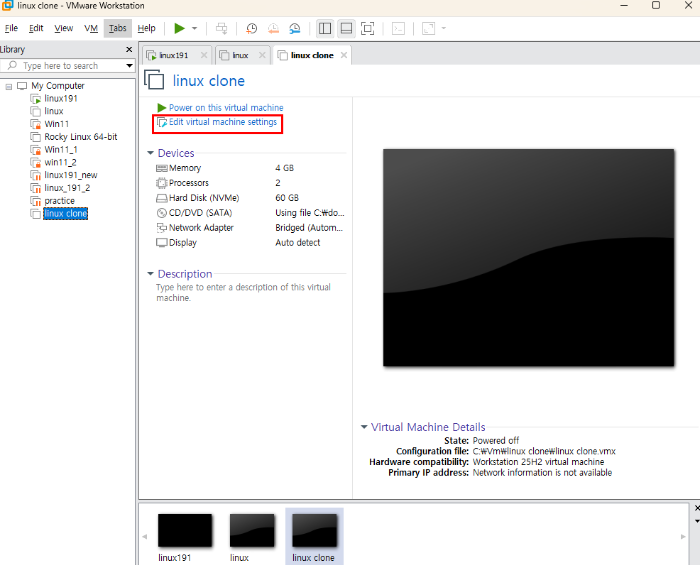
Task: Click the thumbnail bar right scroll arrow
Action: [683, 537]
